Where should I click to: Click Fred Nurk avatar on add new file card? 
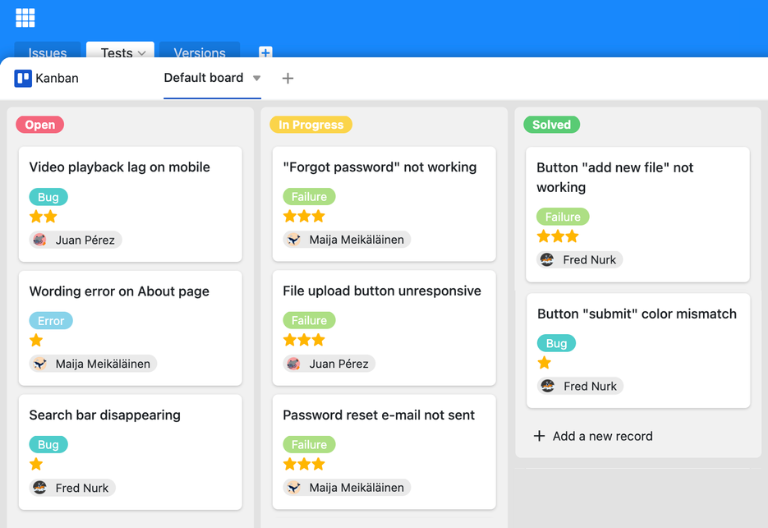pos(547,260)
